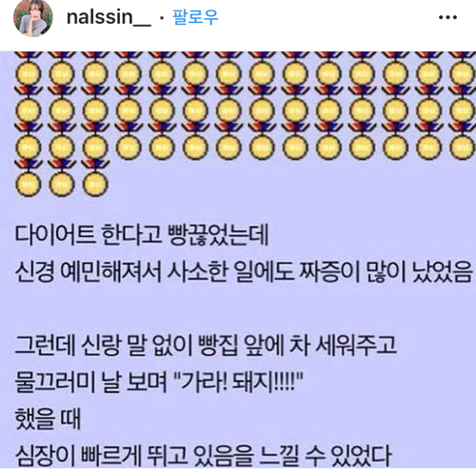Click the text line 다이어트 한다고 빵끊었는데

(142, 235)
